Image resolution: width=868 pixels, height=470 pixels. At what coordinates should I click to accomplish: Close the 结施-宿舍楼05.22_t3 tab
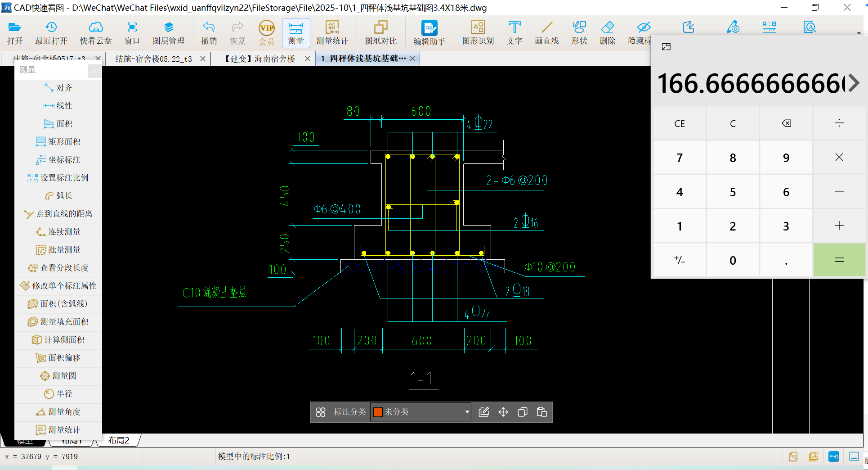pos(203,59)
